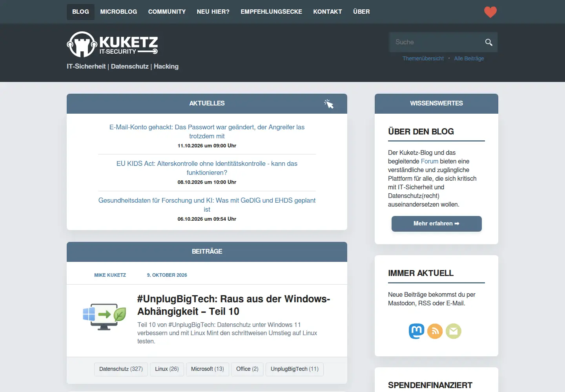565x392 pixels.
Task: Open the Über menu item
Action: 361,12
